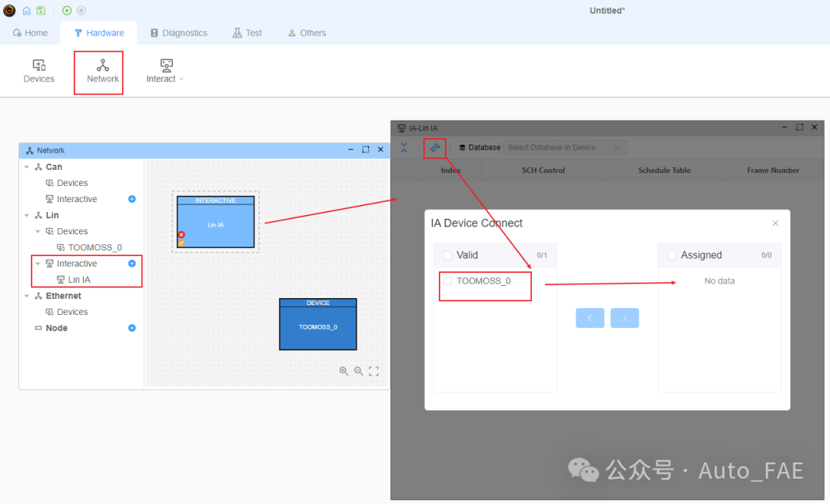Zoom out the network canvas
The height and width of the screenshot is (504, 830).
(x=358, y=371)
